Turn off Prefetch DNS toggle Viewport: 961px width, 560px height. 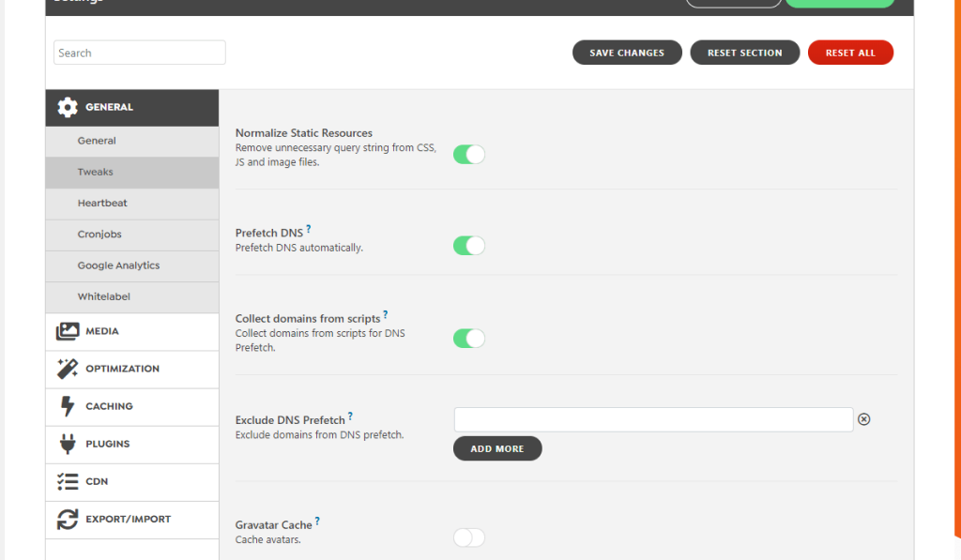(x=469, y=246)
